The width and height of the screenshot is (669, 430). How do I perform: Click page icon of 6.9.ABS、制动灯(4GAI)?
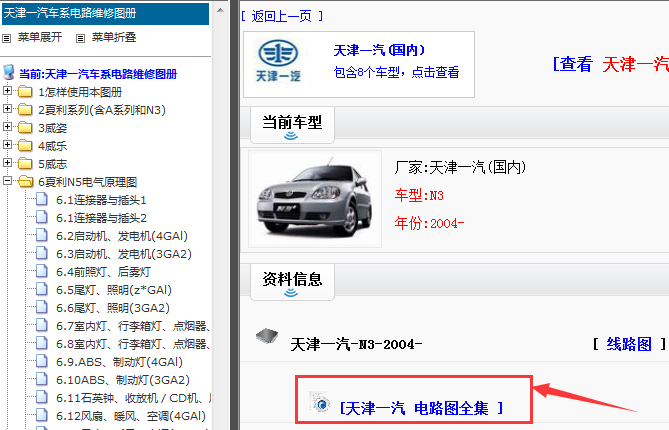tap(42, 361)
